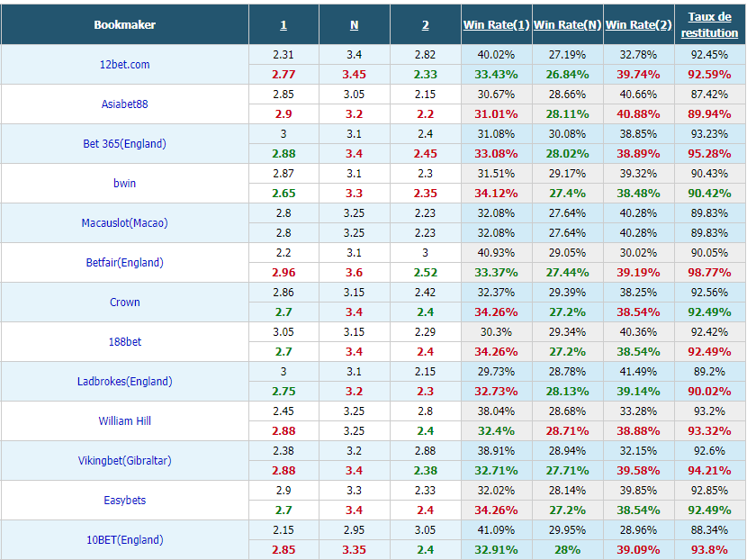Select 188bet opening odds 3.05
Viewport: 747px width, 560px height.
pos(283,332)
